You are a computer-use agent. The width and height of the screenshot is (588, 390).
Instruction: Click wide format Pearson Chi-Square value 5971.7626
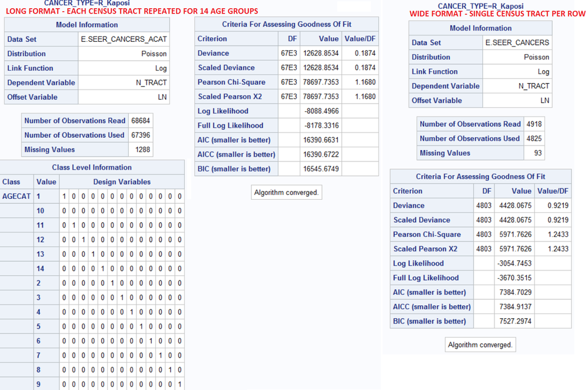coord(515,234)
